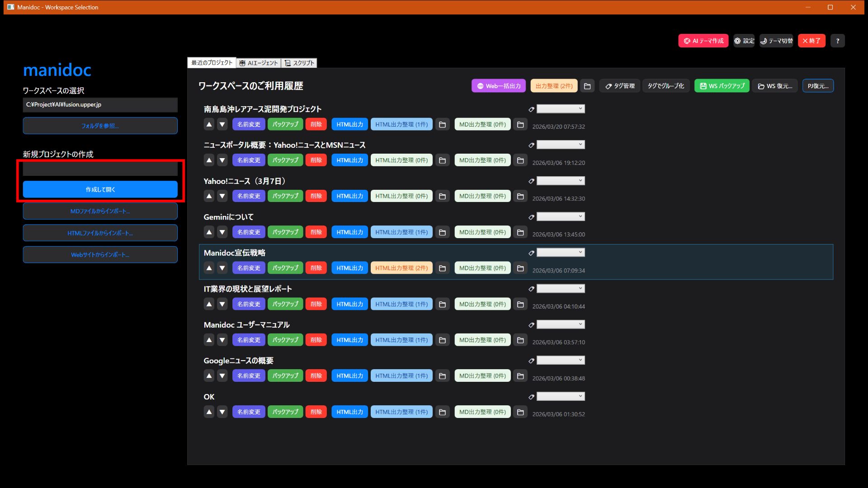Screen dimensions: 868x488
Task: Expand the tag dropdown for Geminiについて
Action: click(560, 216)
